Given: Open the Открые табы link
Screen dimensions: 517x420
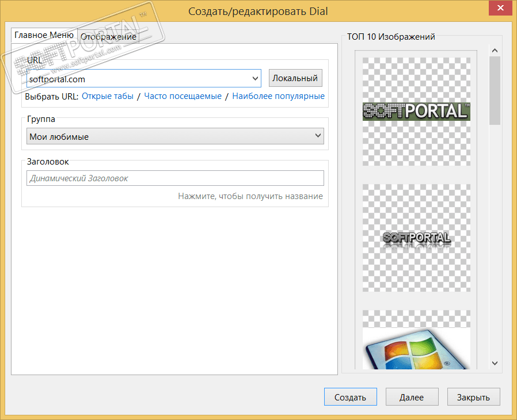Looking at the screenshot, I should pos(108,96).
